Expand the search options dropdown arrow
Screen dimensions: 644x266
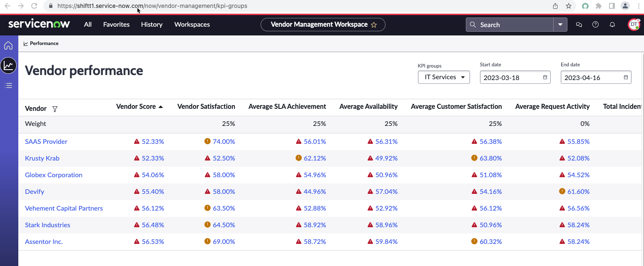pyautogui.click(x=560, y=25)
